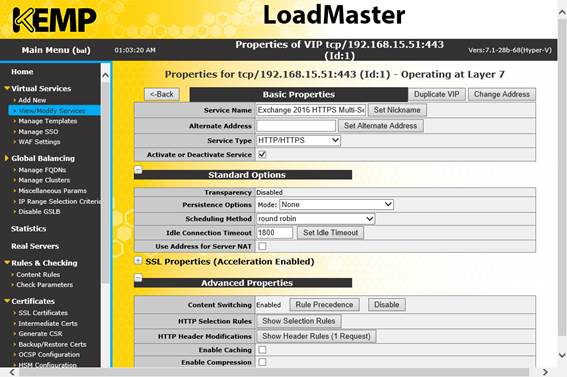
Task: Open Manage Templates
Action: (x=48, y=121)
